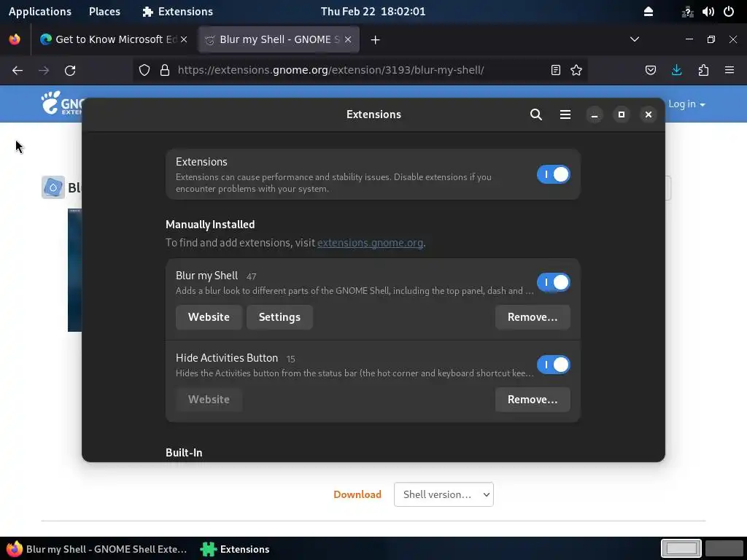The height and width of the screenshot is (560, 747).
Task: View site security lock info
Action: click(165, 71)
